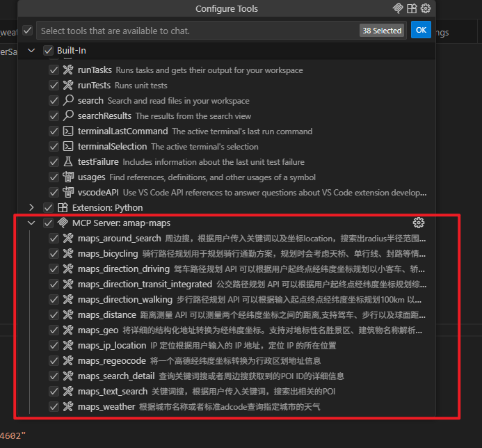Click the maps_text_search tools icon
The width and height of the screenshot is (482, 448).
pos(68,392)
